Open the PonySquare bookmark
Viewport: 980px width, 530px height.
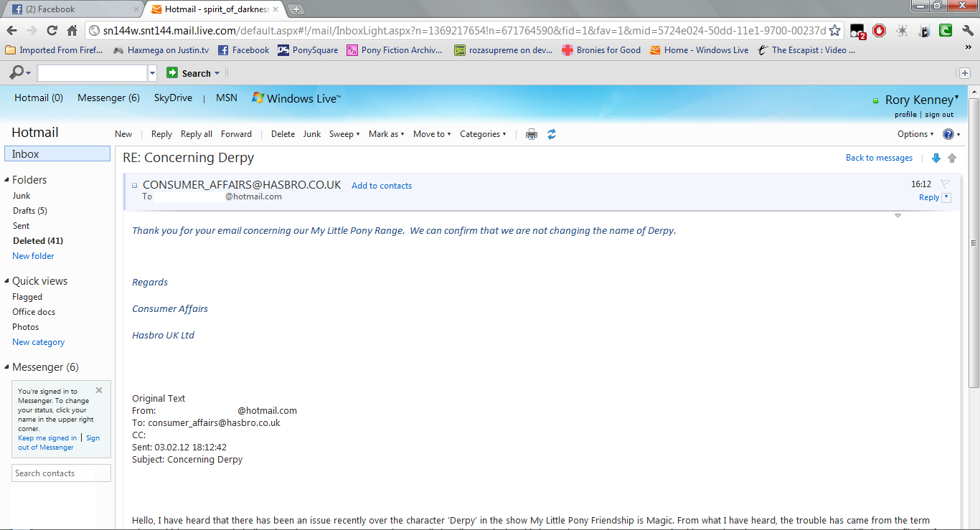click(308, 50)
